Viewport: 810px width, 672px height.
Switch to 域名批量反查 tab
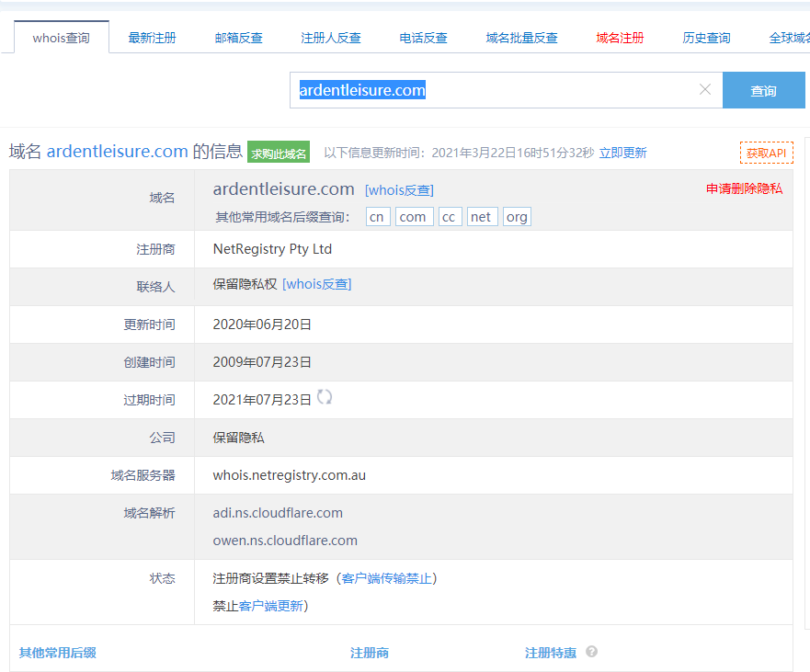click(521, 38)
